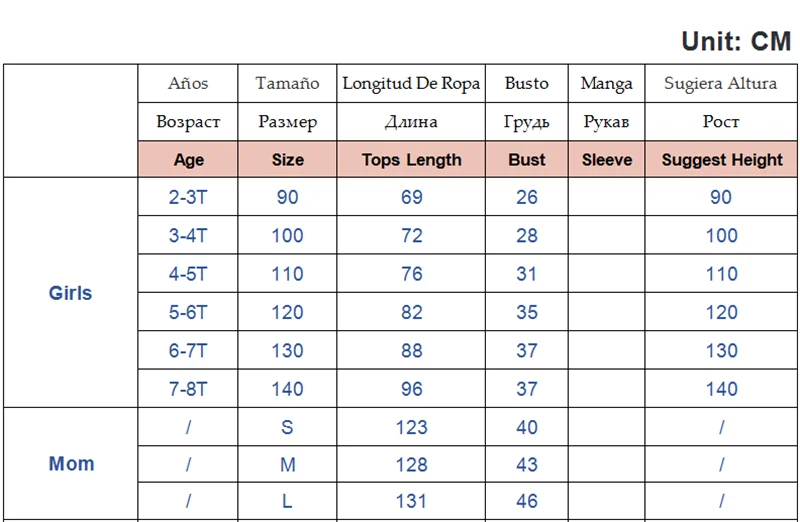
Task: Click bust value 46
Action: tap(526, 502)
